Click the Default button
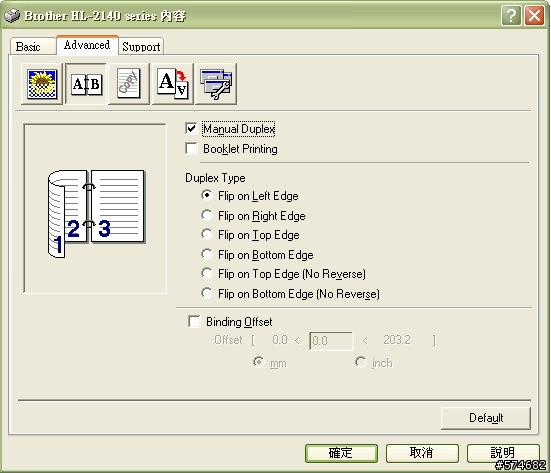Screen dimensions: 551x473 (x=486, y=418)
